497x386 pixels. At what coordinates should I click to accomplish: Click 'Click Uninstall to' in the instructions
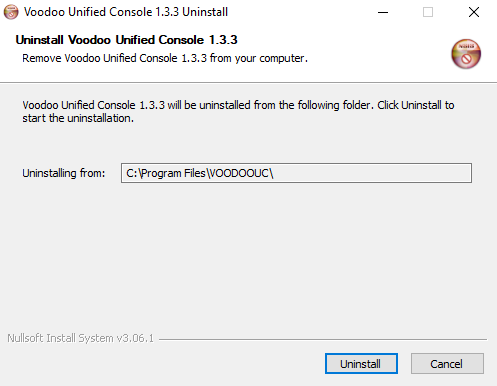416,105
